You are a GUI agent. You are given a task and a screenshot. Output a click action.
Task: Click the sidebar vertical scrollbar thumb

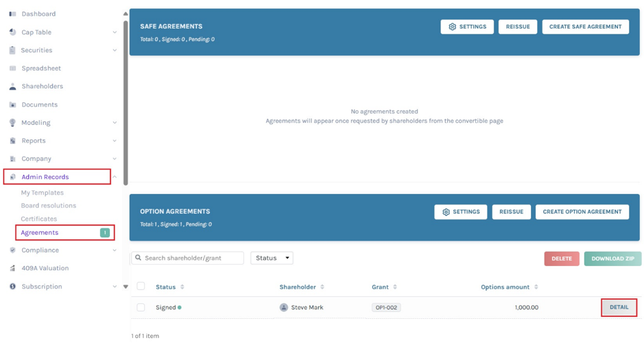point(126,102)
